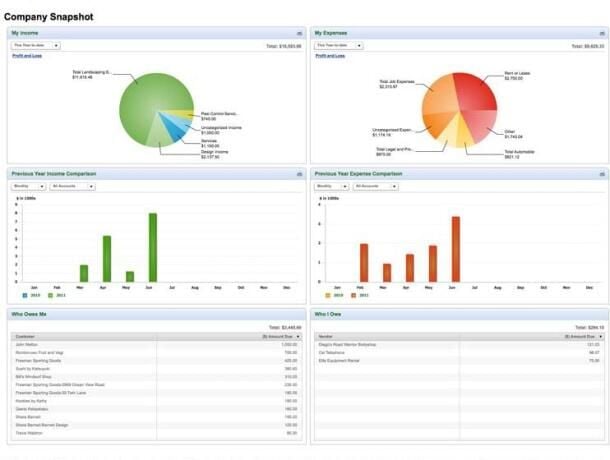Open the Diego's Road Warrior Bodyshop vendor row
This screenshot has height=460, width=610.
[459, 345]
